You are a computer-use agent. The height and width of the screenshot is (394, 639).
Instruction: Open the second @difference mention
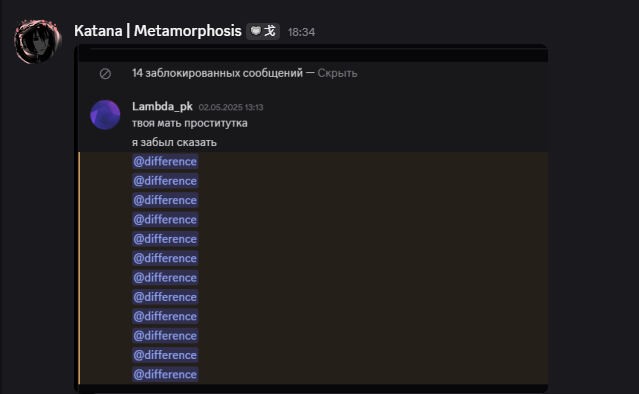(x=165, y=181)
